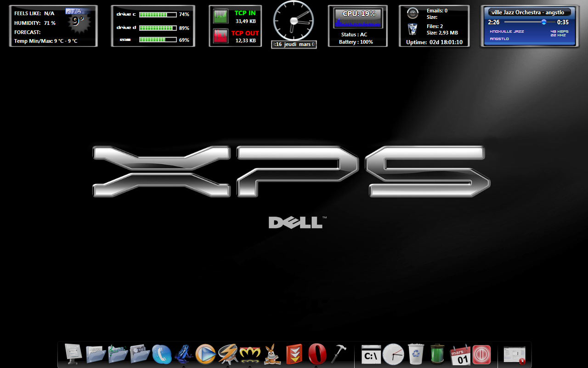This screenshot has width=588, height=368.
Task: Click the red TCP OUT graph icon
Action: 221,36
